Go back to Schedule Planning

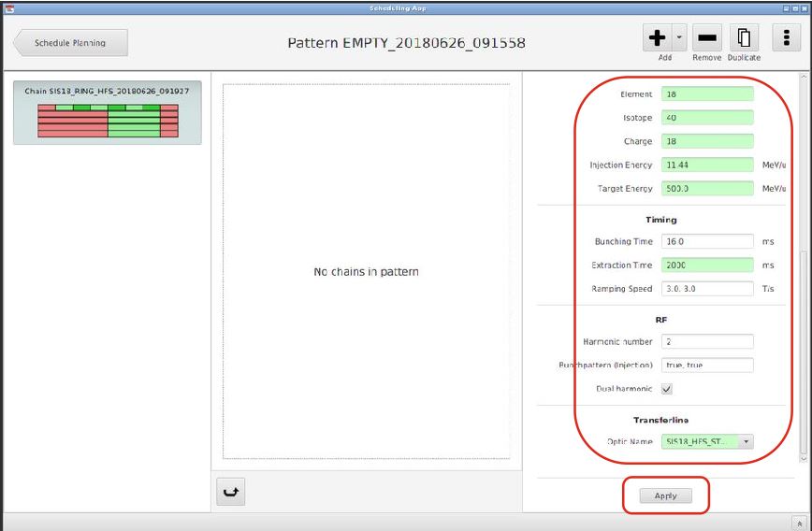[70, 43]
